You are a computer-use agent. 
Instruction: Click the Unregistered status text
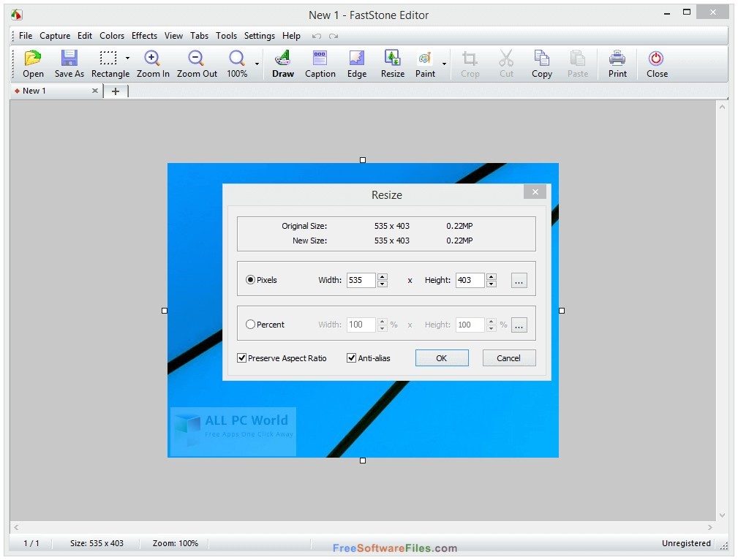point(686,543)
